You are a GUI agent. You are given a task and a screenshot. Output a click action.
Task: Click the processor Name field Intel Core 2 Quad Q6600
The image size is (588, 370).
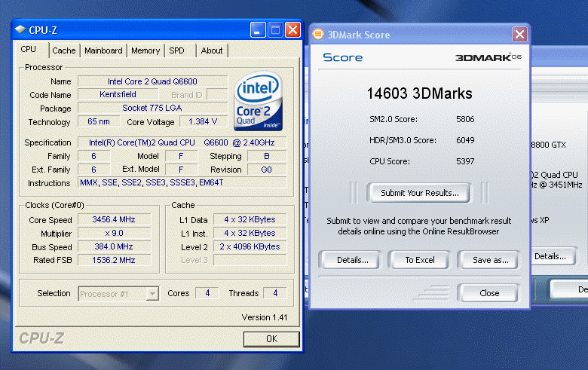[152, 81]
